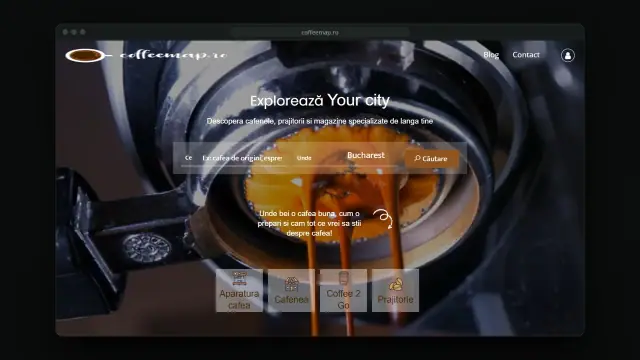Click the coffeemap.ro site name text
Viewport: 640px width, 360px height.
173,55
